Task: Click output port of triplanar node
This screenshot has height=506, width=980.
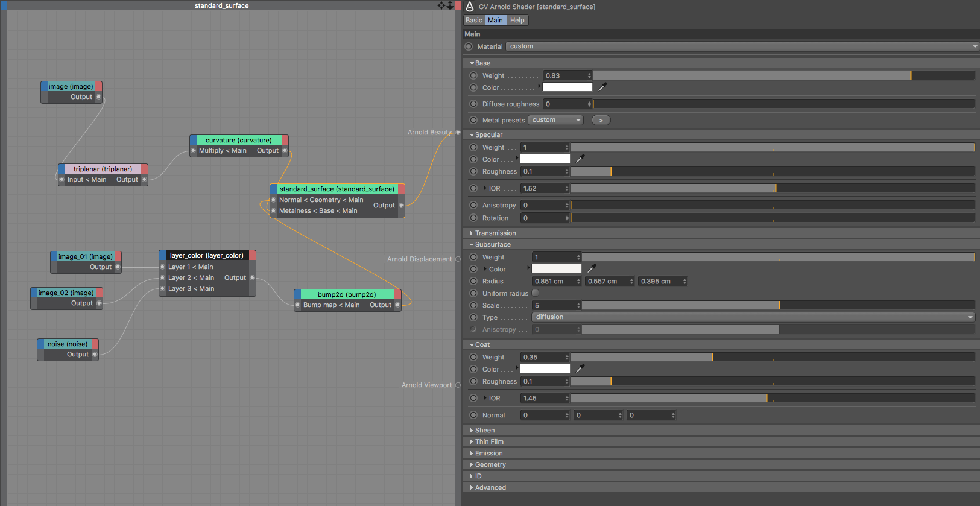Action: [x=144, y=179]
